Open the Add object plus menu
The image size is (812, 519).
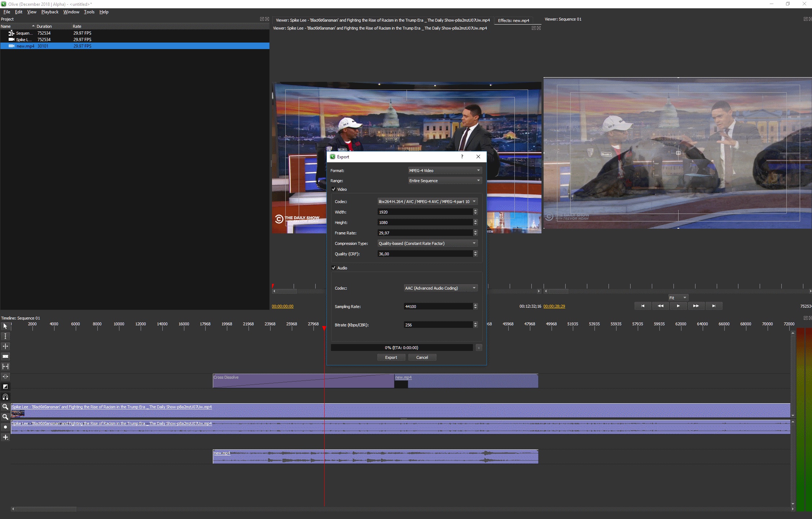point(5,437)
